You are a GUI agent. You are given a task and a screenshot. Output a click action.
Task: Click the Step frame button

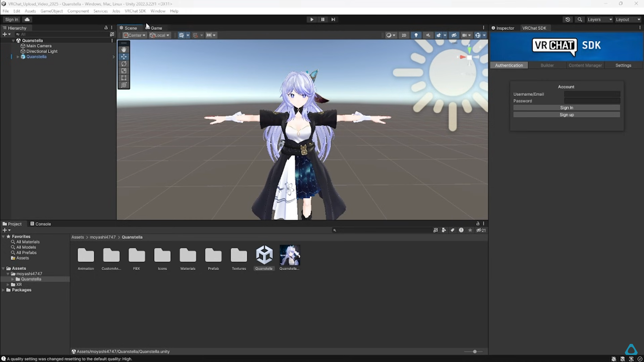tap(333, 19)
